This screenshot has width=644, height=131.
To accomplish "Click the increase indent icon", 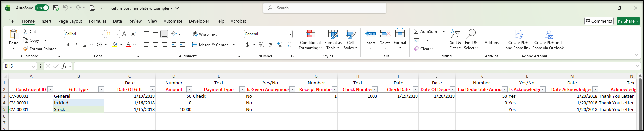I will (x=183, y=45).
